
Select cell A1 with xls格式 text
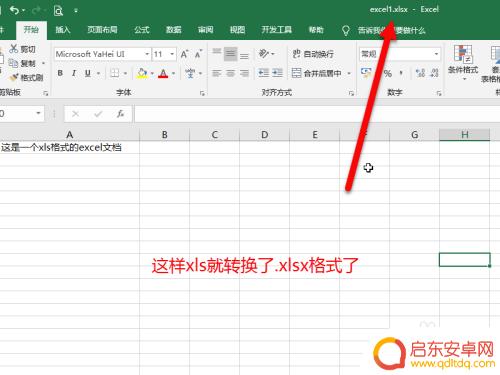tap(69, 147)
